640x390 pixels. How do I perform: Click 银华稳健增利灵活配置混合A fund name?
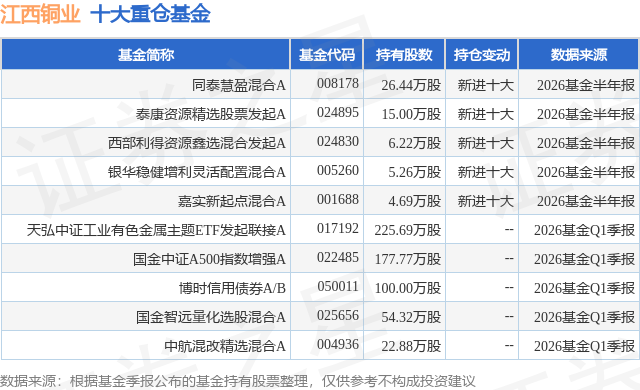tap(197, 172)
